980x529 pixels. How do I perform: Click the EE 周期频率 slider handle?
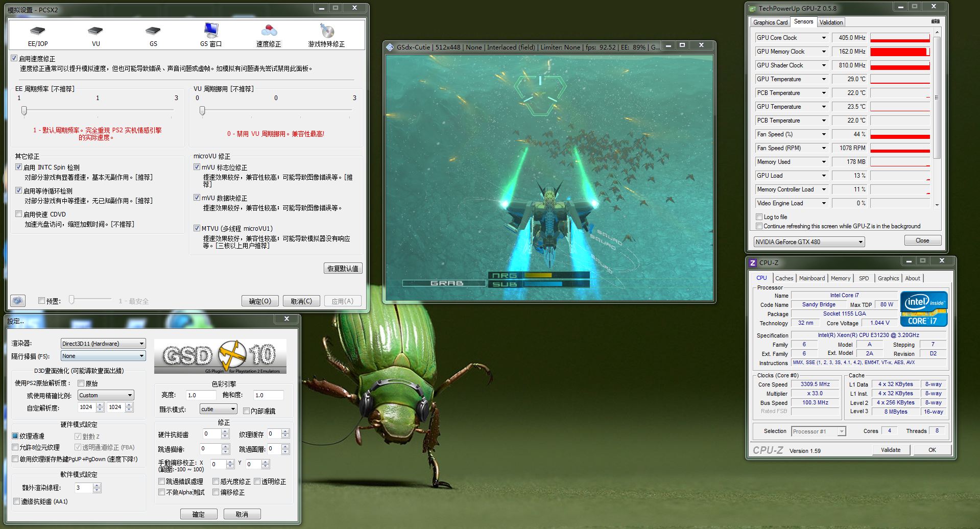coord(24,110)
